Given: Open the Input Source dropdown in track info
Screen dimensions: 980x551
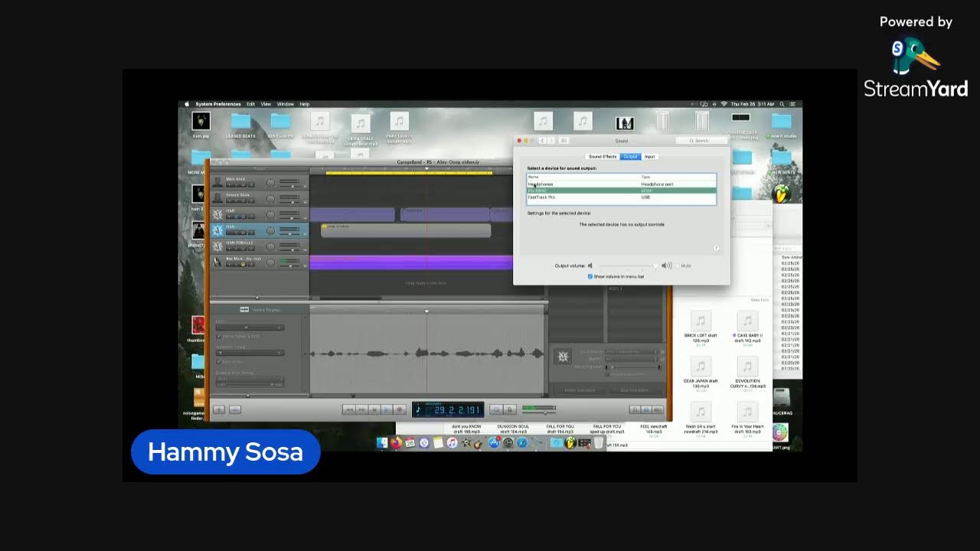Looking at the screenshot, I should pos(632,352).
